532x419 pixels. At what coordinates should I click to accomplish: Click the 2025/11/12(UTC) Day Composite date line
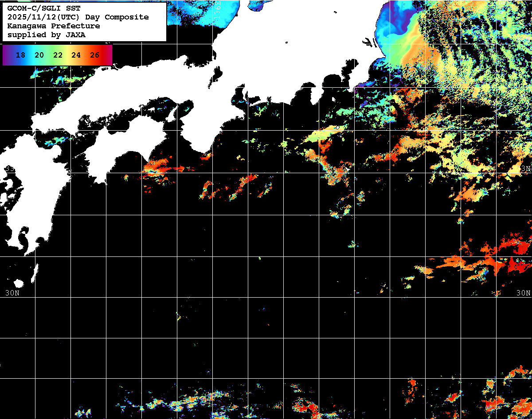coord(78,17)
